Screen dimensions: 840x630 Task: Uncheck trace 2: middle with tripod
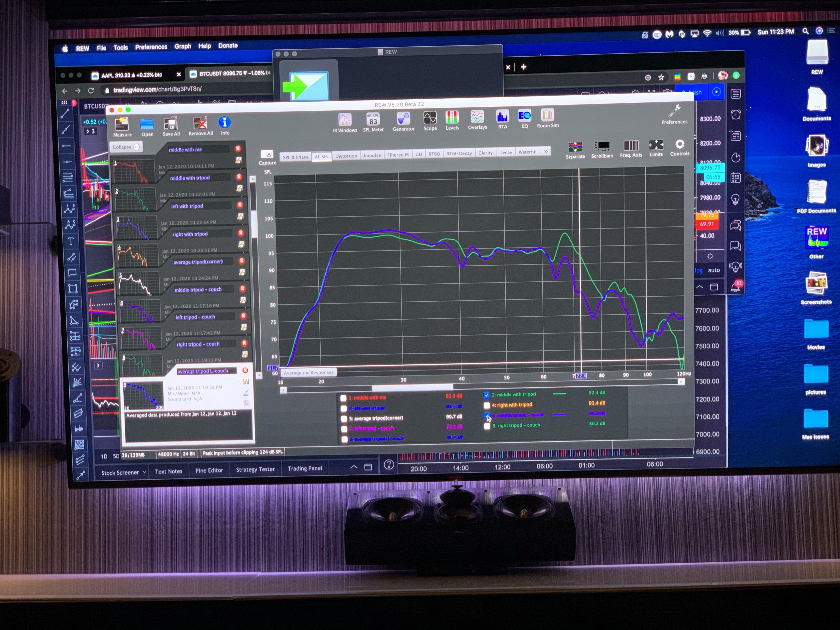486,395
